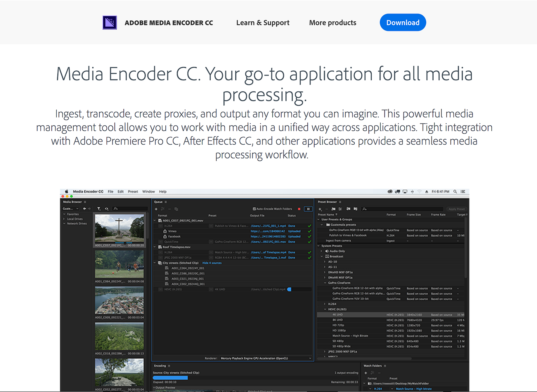Click the back arrow in Media Browser

(x=85, y=209)
